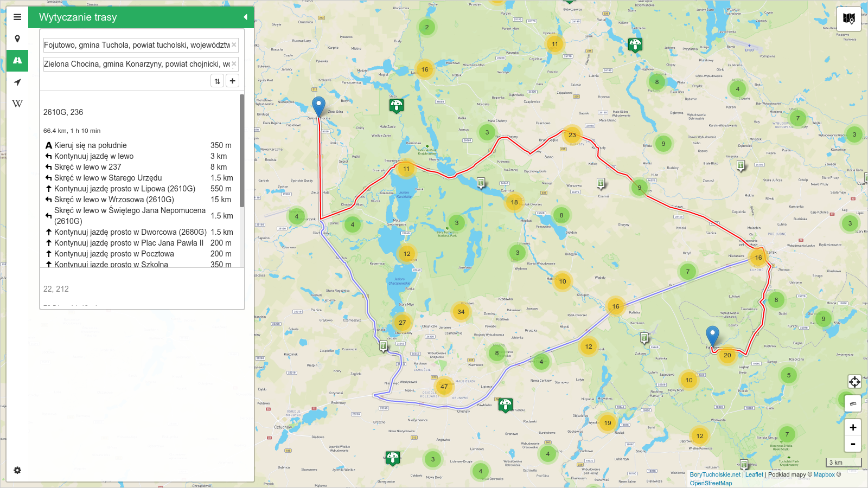The height and width of the screenshot is (488, 868).
Task: Activate the ruler measurement tool
Action: (x=853, y=403)
